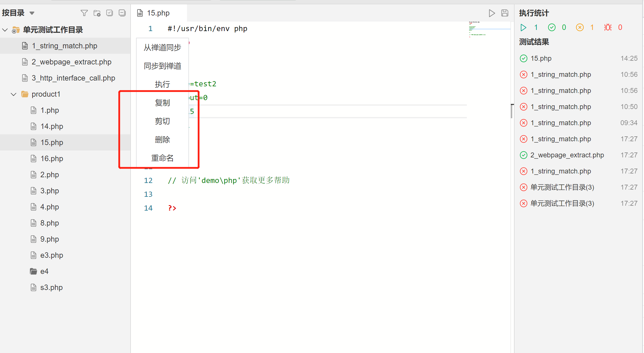Collapse the product1 folder
The height and width of the screenshot is (353, 644).
pyautogui.click(x=14, y=94)
